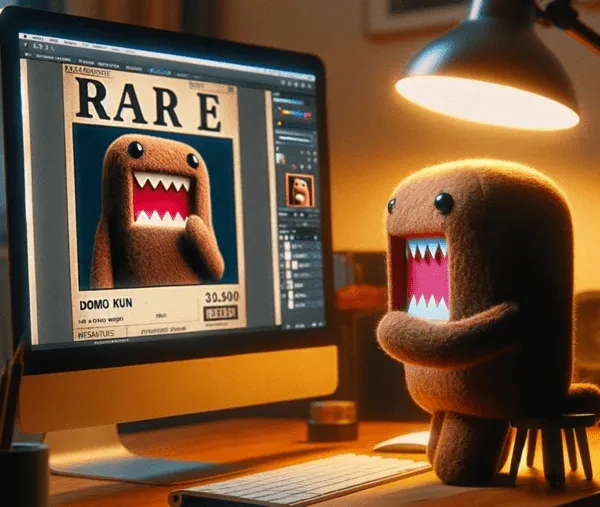The image size is (600, 507).
Task: Click the 30.900 price text
Action: [222, 297]
